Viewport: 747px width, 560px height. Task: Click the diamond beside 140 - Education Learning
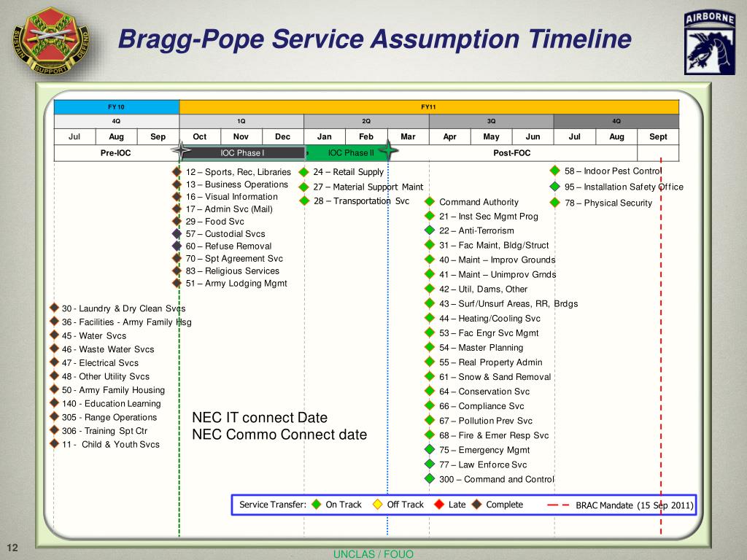54,402
